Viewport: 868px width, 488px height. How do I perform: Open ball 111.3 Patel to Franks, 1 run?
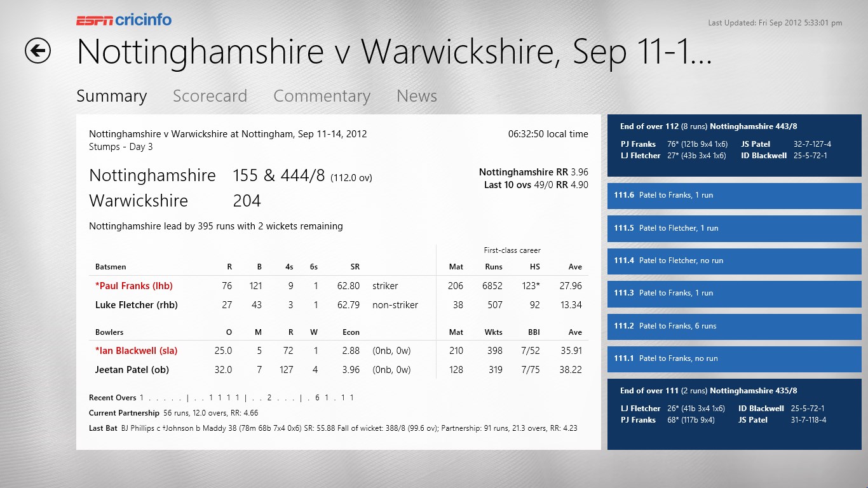[734, 293]
